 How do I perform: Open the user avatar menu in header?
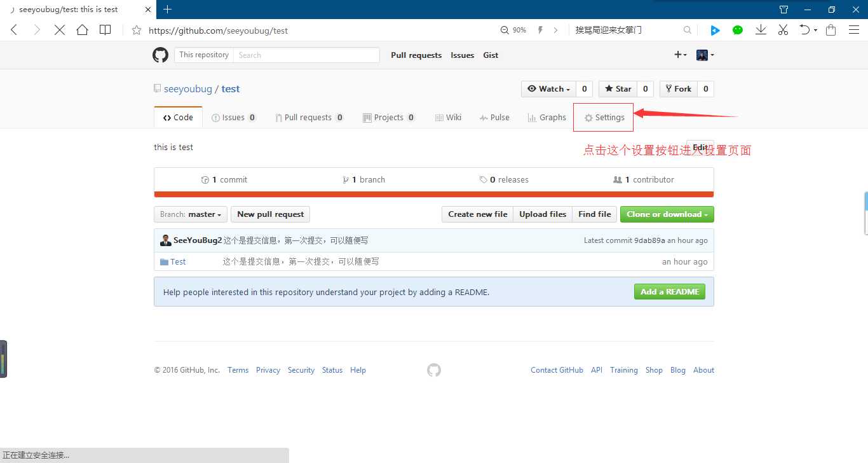(705, 55)
